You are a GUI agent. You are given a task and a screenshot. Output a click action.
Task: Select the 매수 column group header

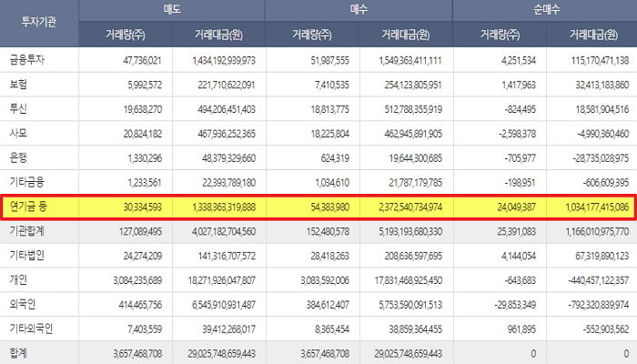pyautogui.click(x=358, y=8)
